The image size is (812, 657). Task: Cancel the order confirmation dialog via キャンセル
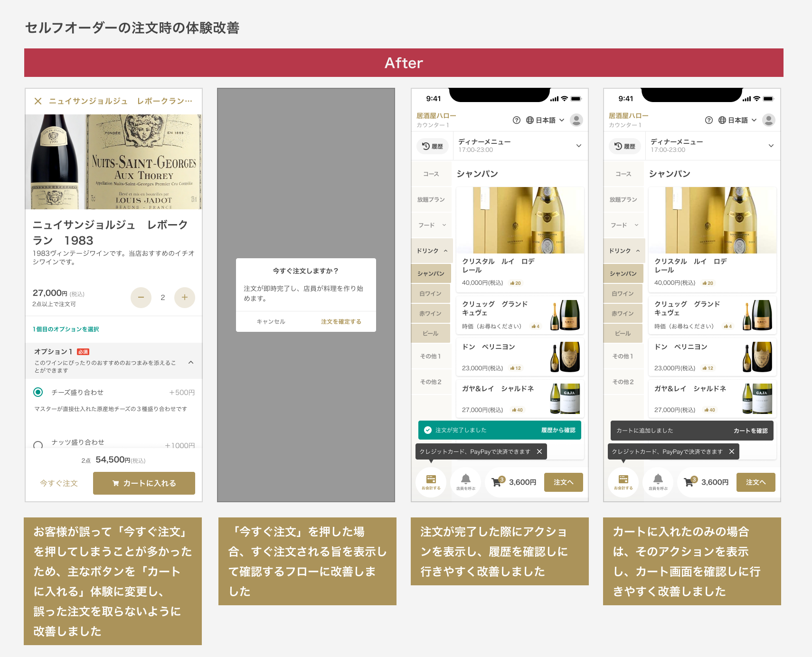pyautogui.click(x=271, y=321)
